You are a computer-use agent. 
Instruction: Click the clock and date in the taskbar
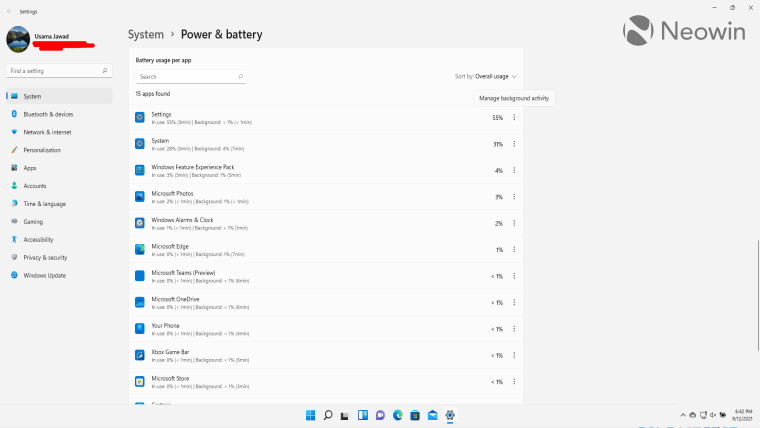pyautogui.click(x=743, y=415)
